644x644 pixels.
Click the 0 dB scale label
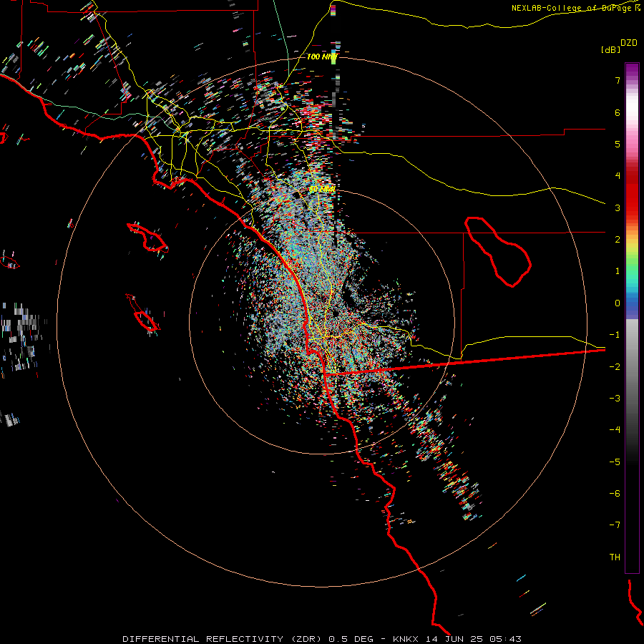point(618,303)
